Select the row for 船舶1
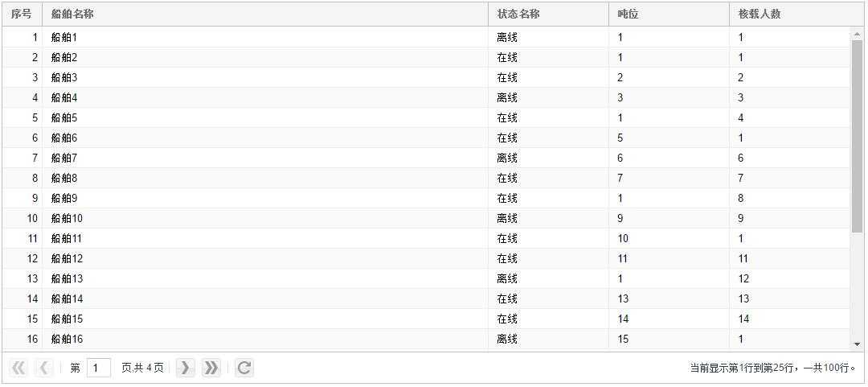The width and height of the screenshot is (868, 387). click(426, 38)
